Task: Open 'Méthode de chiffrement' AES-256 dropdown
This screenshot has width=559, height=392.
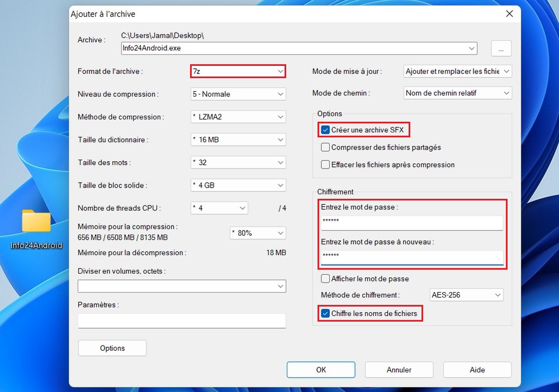Action: click(x=466, y=295)
